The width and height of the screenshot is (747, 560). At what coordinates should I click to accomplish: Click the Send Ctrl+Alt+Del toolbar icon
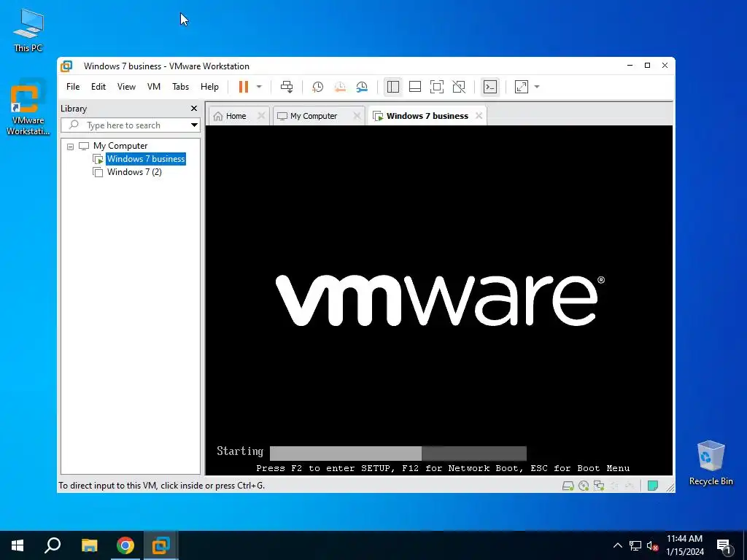(x=287, y=87)
